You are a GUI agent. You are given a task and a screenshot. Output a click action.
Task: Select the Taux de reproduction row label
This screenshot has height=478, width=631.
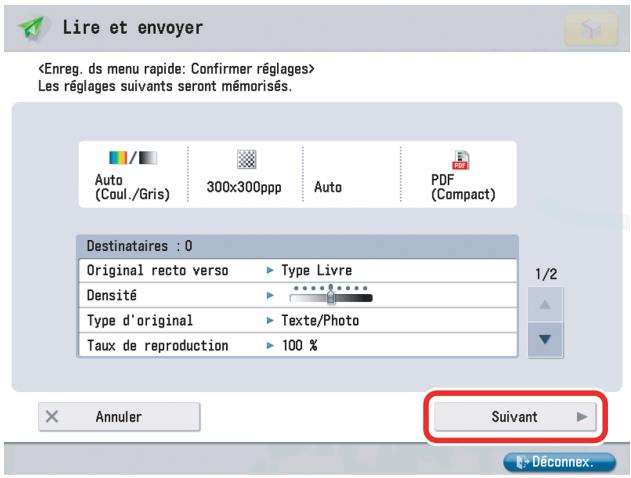(x=157, y=346)
